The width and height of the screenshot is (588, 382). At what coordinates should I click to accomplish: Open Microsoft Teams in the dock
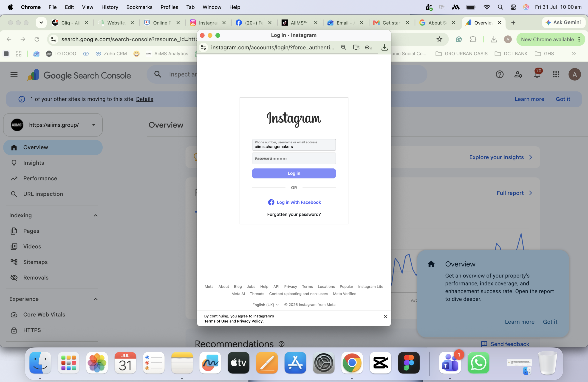click(x=450, y=363)
